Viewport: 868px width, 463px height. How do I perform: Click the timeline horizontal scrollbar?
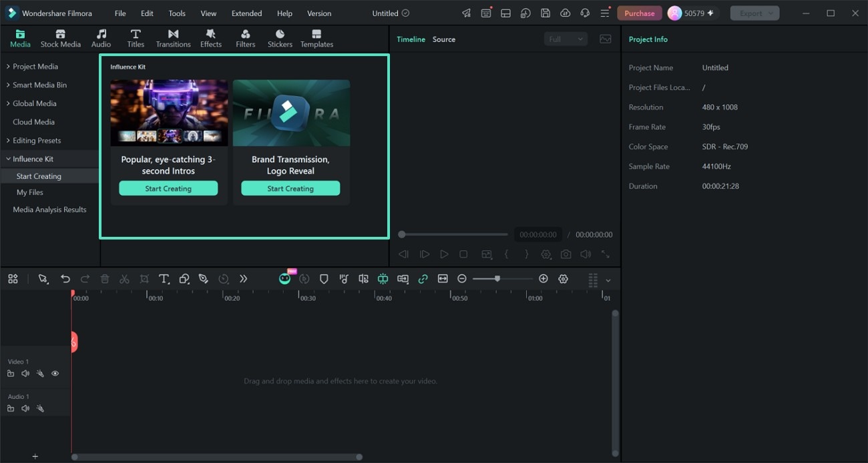tap(217, 457)
